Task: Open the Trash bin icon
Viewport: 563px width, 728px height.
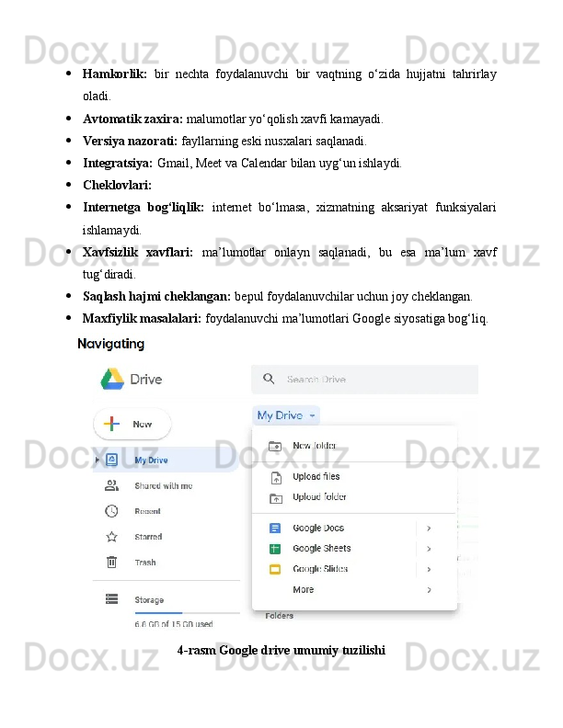Action: tap(111, 563)
